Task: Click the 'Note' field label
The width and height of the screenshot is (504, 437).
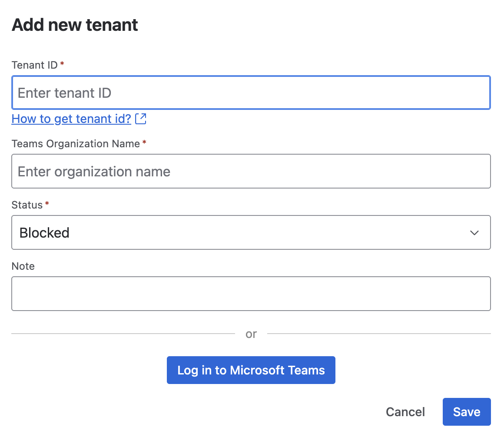Action: click(x=23, y=266)
